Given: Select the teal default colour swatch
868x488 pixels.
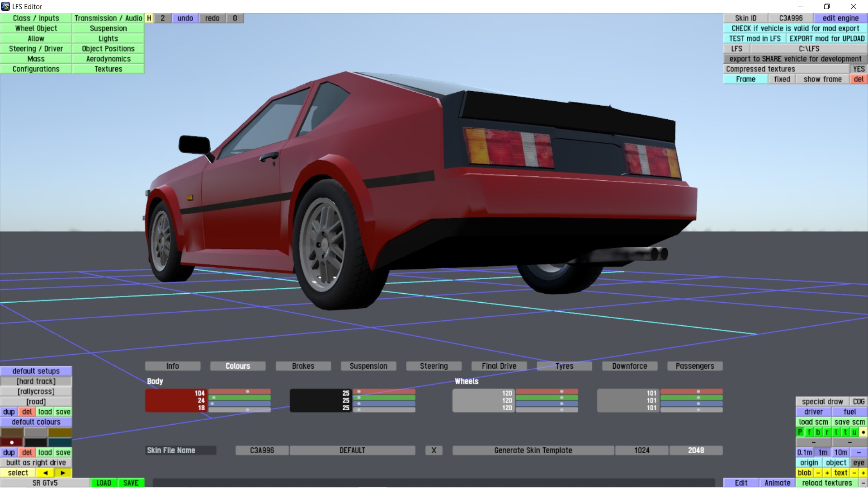Looking at the screenshot, I should (60, 442).
